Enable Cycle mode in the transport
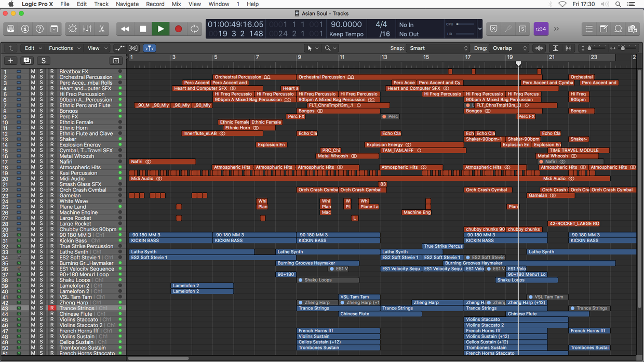644x362 pixels. tap(194, 29)
